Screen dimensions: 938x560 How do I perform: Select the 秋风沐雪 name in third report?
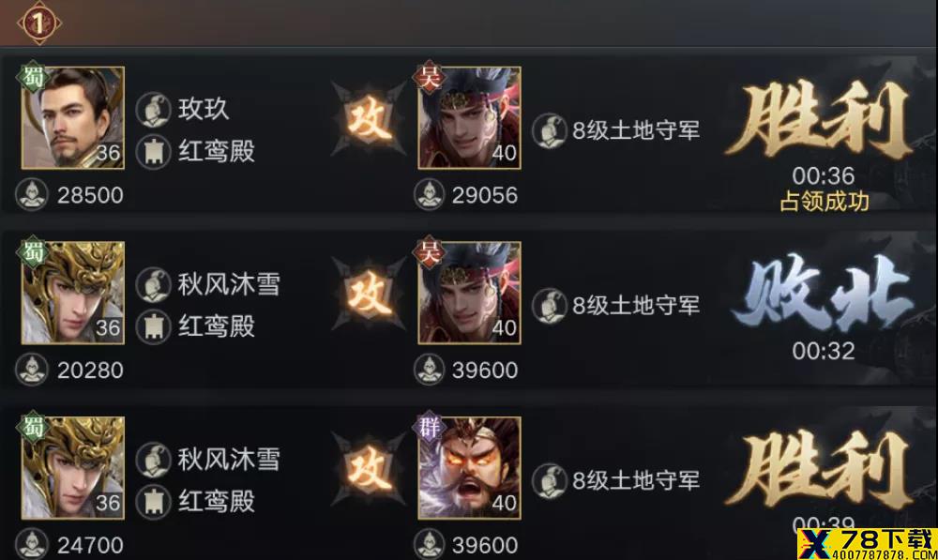click(229, 460)
